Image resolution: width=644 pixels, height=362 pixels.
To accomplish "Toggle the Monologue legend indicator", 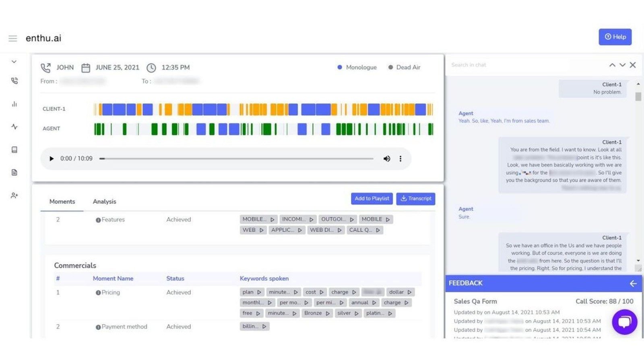I will (339, 67).
